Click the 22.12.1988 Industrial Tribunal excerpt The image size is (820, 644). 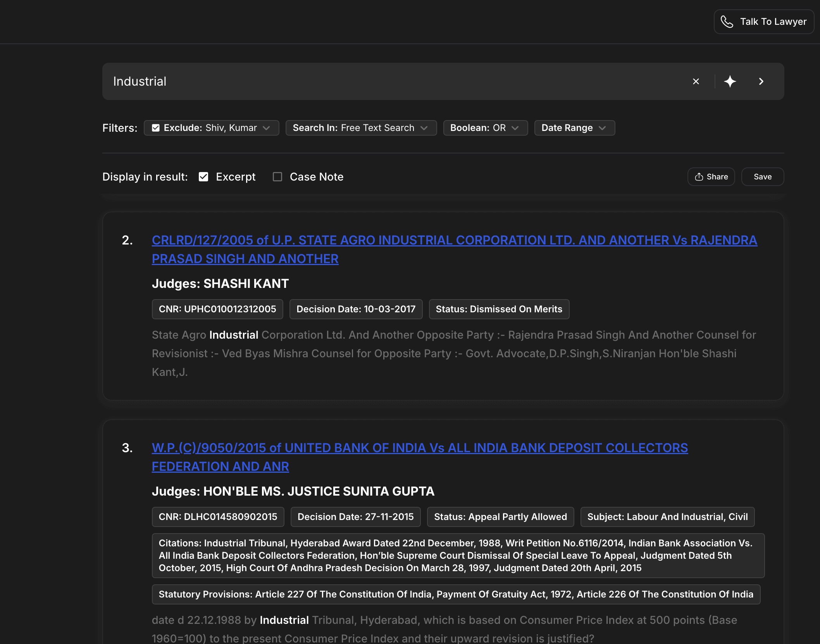(444, 629)
